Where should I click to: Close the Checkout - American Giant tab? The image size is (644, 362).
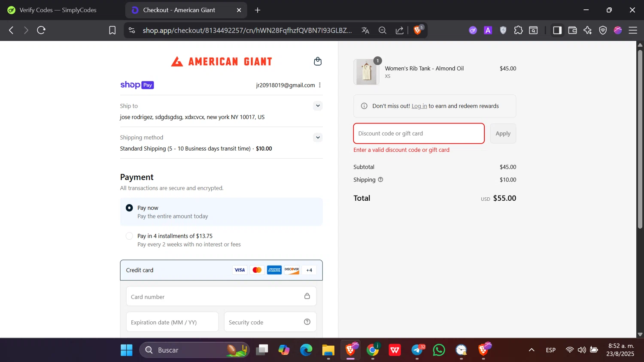coord(239,10)
